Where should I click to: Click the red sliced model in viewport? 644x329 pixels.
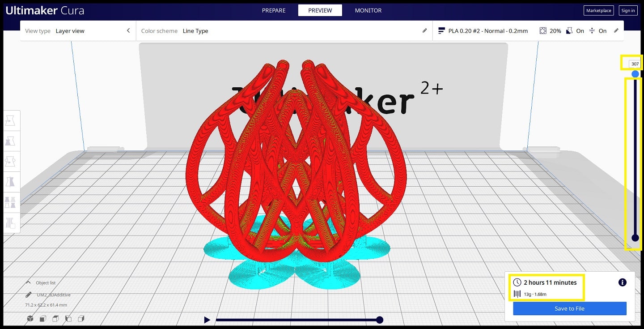pyautogui.click(x=295, y=161)
